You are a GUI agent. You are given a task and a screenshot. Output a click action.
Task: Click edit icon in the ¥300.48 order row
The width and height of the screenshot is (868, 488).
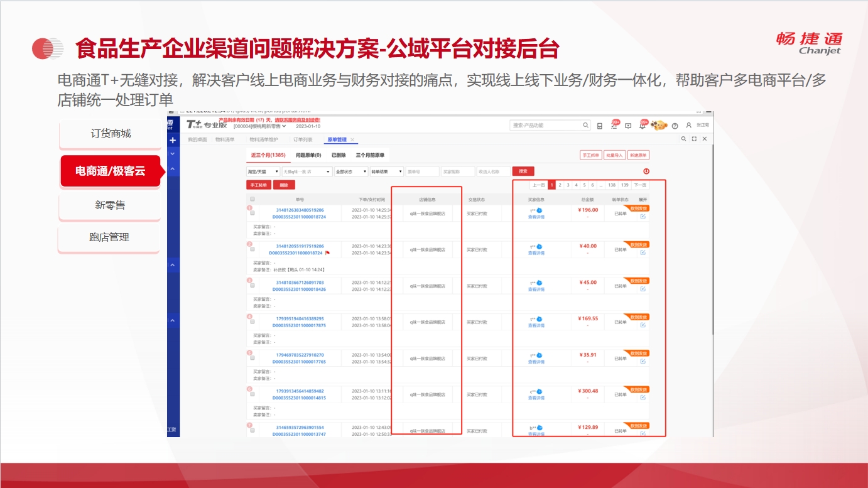coord(643,398)
